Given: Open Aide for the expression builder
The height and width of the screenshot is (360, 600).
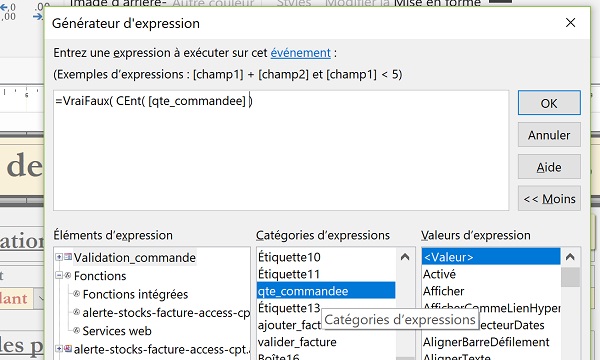Looking at the screenshot, I should click(549, 167).
